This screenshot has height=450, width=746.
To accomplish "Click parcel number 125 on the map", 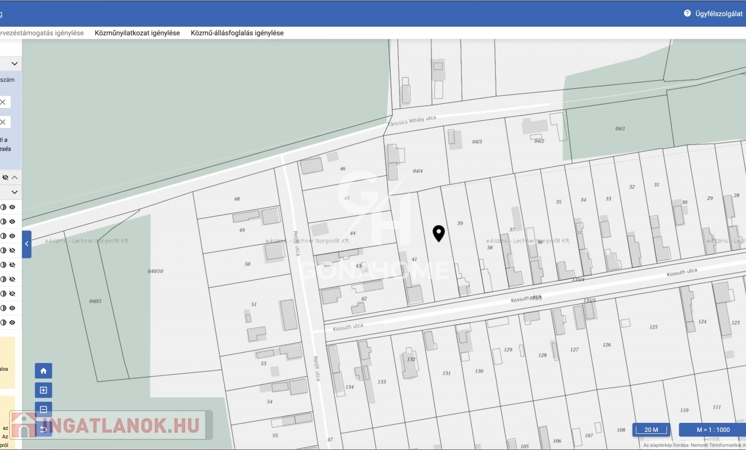I will (x=653, y=327).
